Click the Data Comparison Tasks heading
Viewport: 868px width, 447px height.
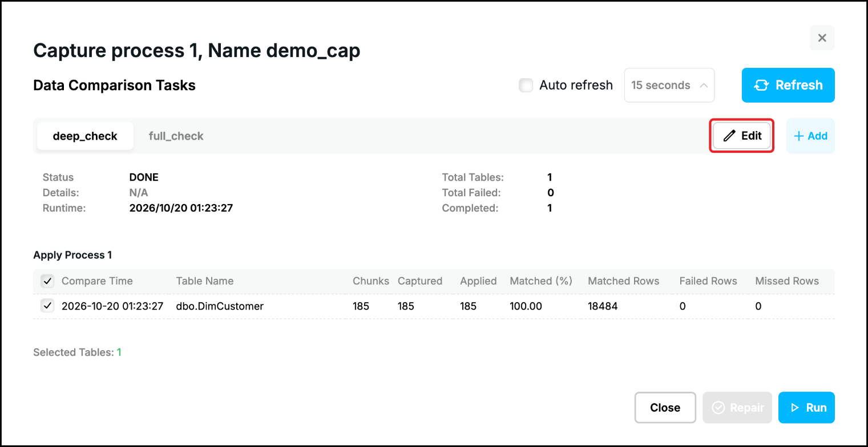pos(115,86)
